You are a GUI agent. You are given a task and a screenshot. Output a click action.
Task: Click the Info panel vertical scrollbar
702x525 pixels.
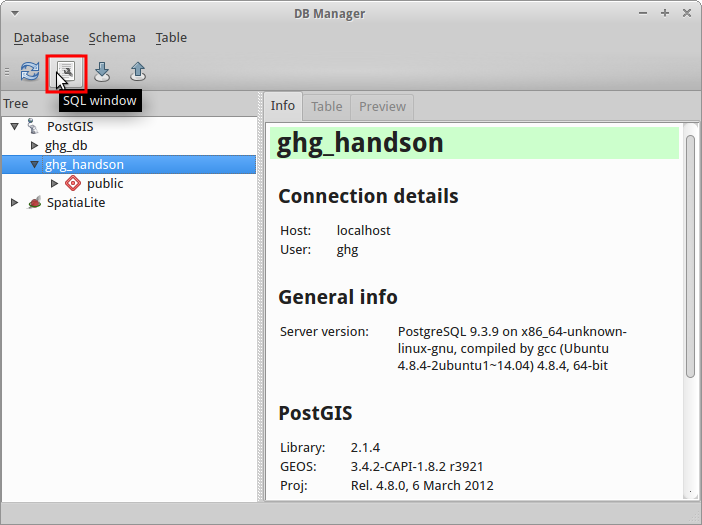click(x=690, y=256)
